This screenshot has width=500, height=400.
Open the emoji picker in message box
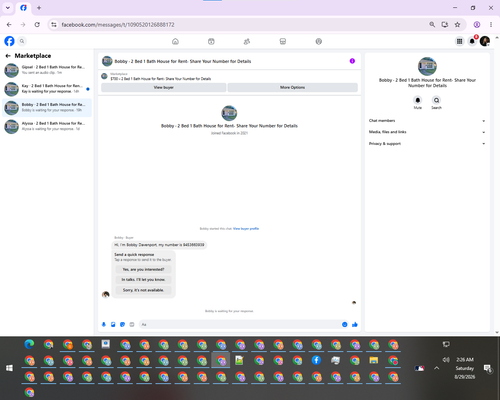(x=344, y=324)
